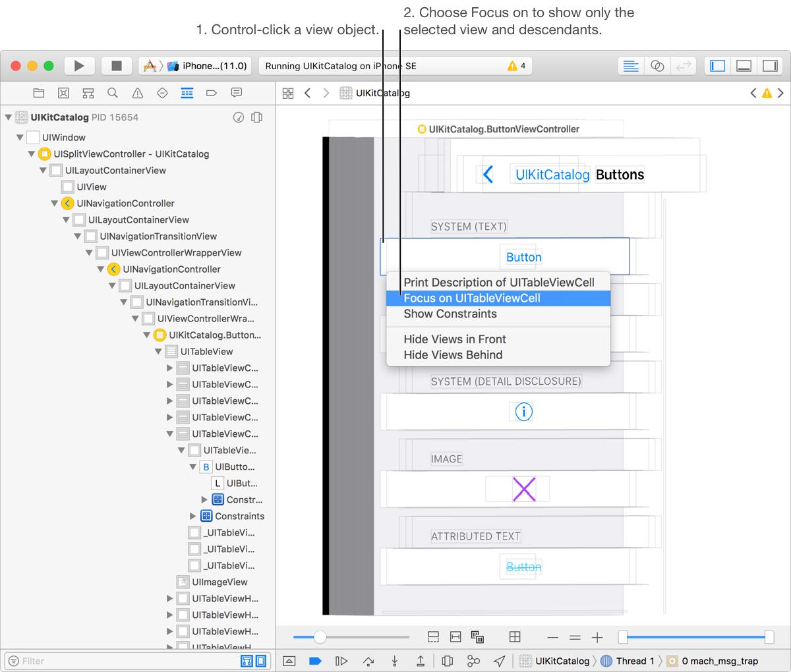Open the find navigator search icon
The image size is (791, 672).
(x=113, y=93)
